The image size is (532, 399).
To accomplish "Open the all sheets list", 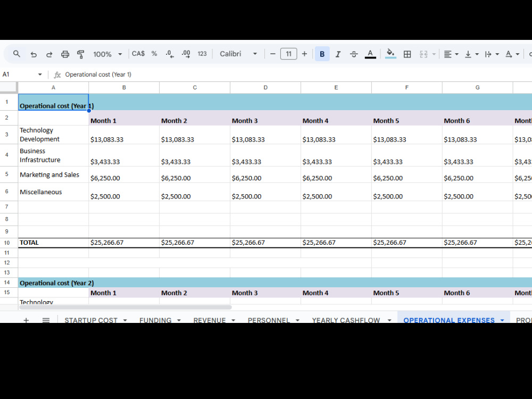I will tap(46, 320).
